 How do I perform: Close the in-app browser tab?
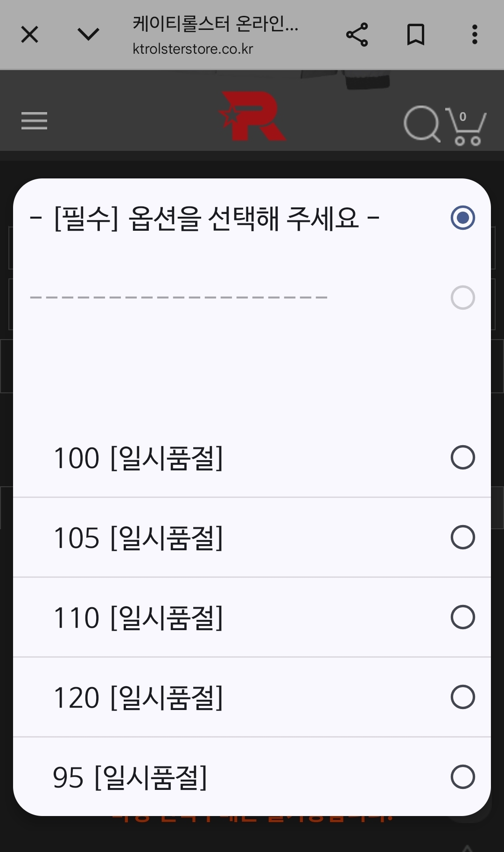coord(30,35)
